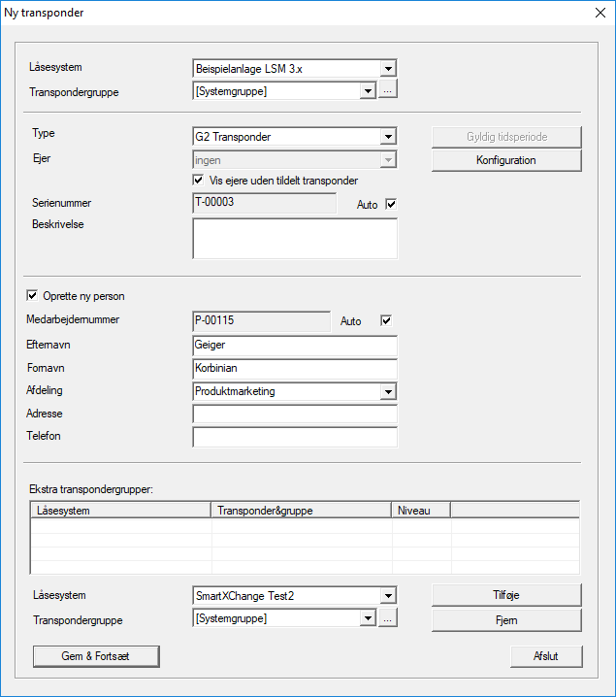
Task: Uncheck Auto checkbox for Serienummer
Action: click(x=391, y=204)
